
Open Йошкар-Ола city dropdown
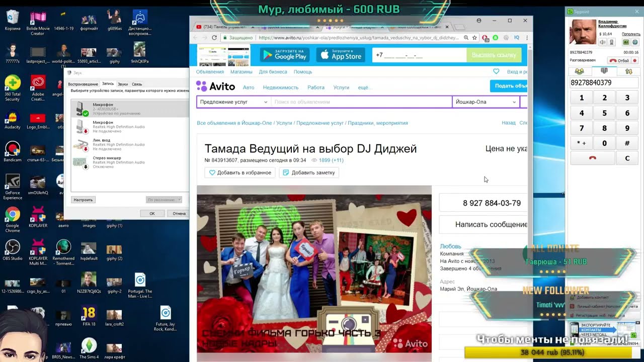click(x=486, y=102)
